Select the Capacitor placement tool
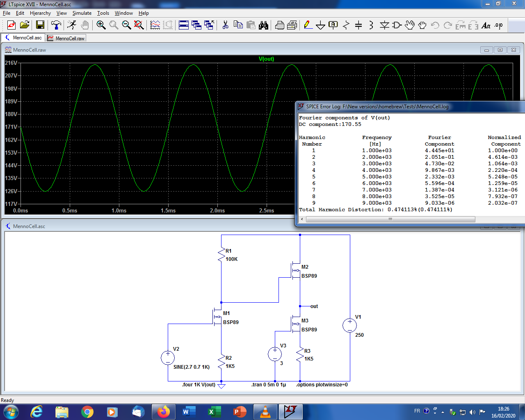The image size is (525, 420). coord(358,25)
